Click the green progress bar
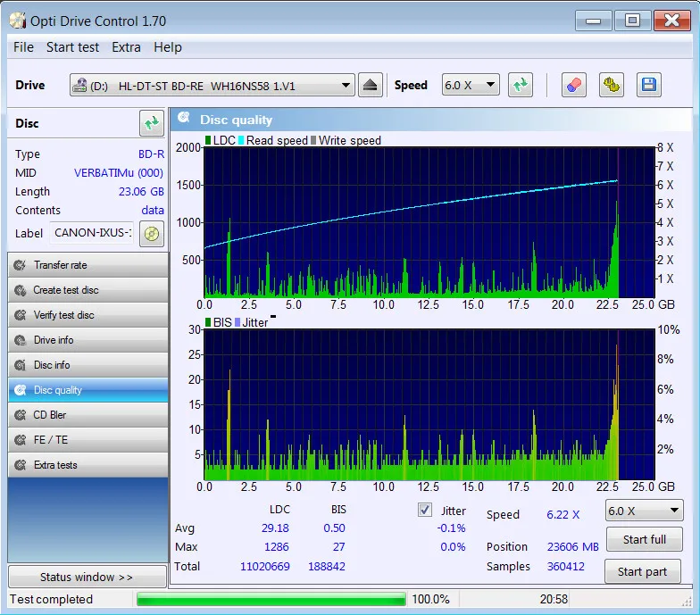700x615 pixels. tap(271, 600)
